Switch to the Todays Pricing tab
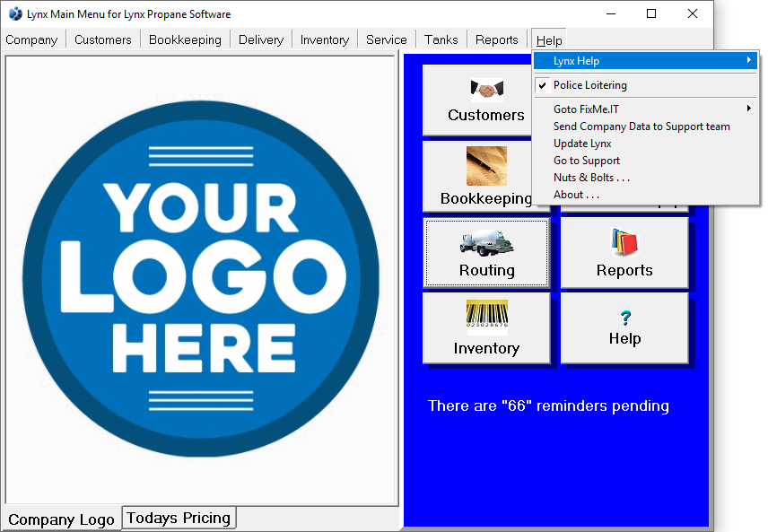Viewport: 768px width, 532px height. click(179, 518)
